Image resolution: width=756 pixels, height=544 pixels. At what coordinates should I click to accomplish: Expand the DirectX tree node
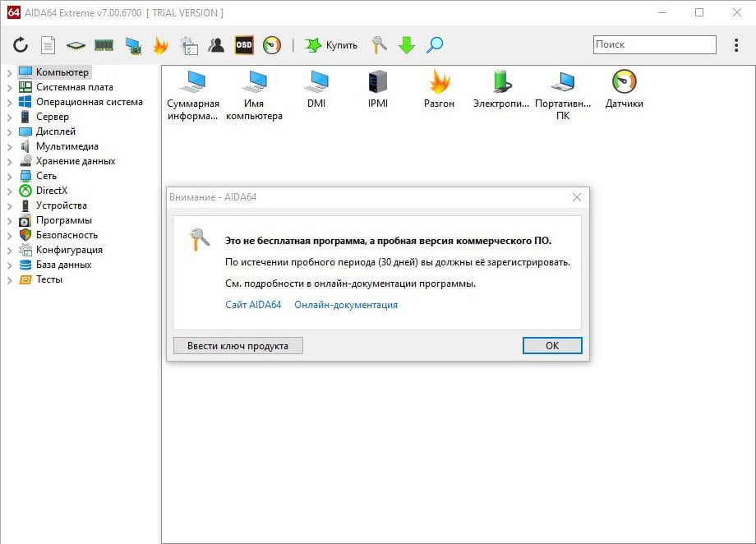pos(9,191)
